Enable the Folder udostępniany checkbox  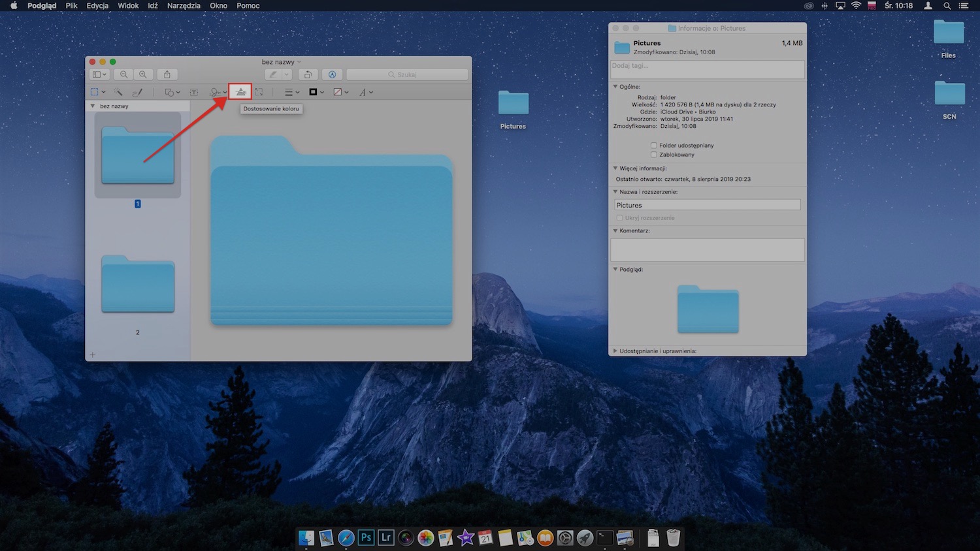[653, 145]
